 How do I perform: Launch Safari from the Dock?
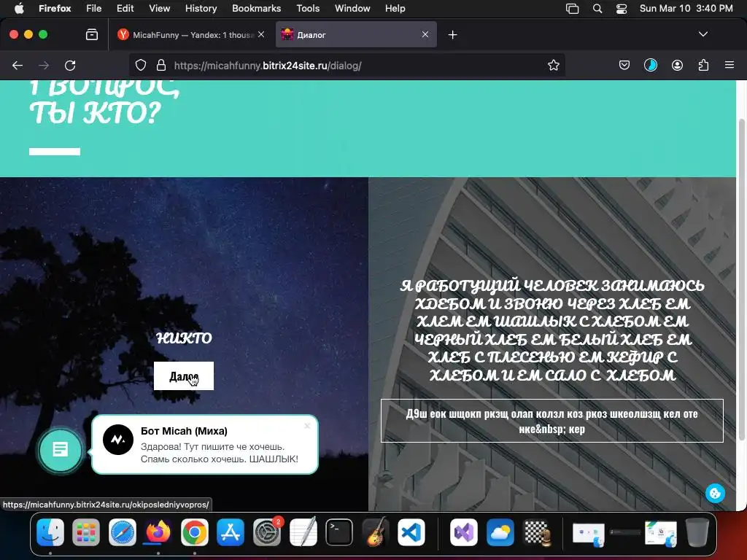coord(123,532)
